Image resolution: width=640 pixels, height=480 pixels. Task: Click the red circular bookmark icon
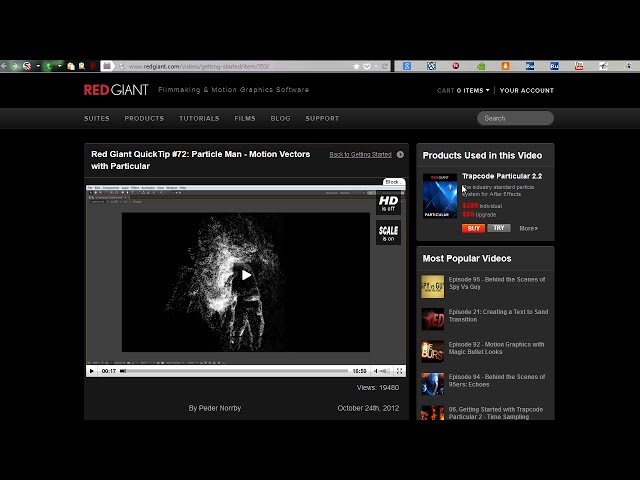click(x=456, y=65)
